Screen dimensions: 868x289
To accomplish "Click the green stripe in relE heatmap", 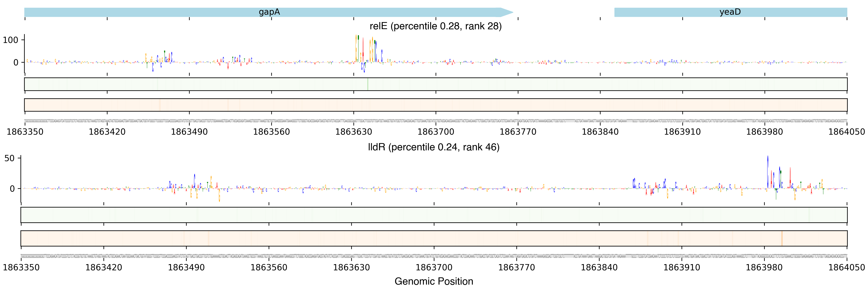I will [x=368, y=84].
